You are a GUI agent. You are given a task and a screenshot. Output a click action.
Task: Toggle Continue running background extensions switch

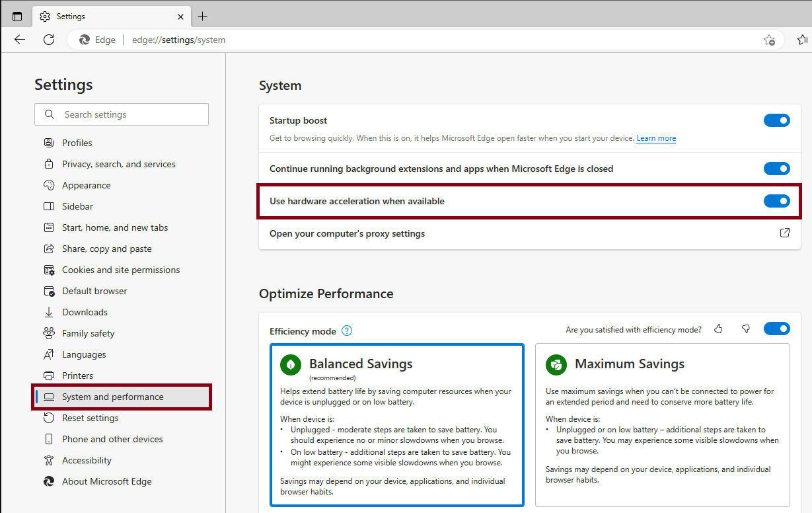click(x=777, y=169)
